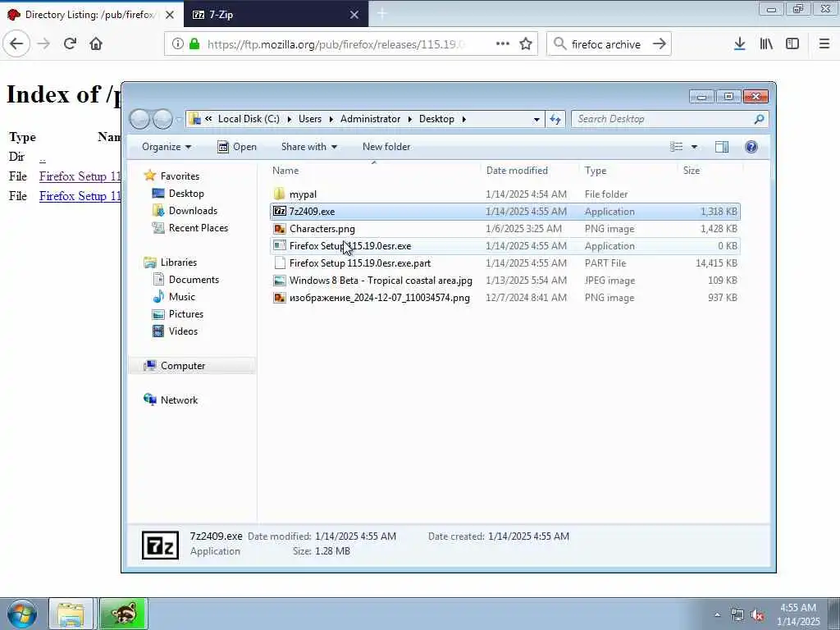This screenshot has height=630, width=840.
Task: Select Local Disk (C:) in the breadcrumb
Action: 249,119
